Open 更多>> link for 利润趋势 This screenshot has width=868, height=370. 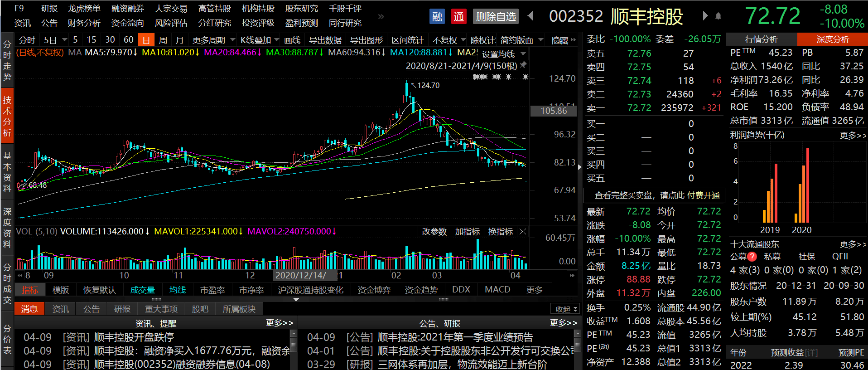(x=853, y=135)
